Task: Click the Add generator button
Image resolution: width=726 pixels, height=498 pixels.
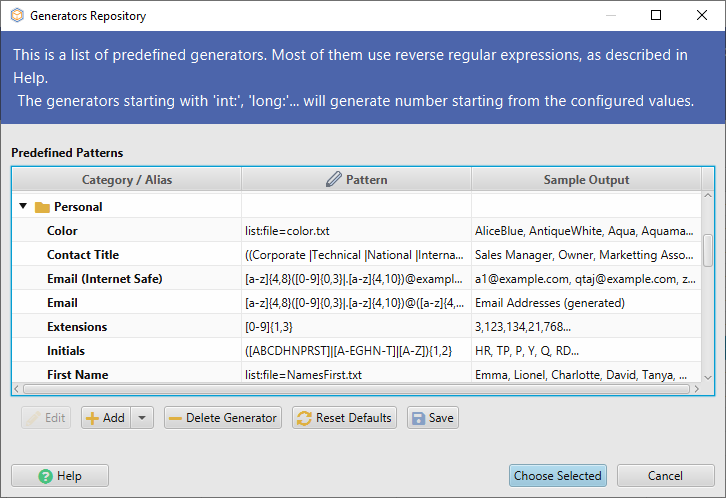Action: coord(105,418)
